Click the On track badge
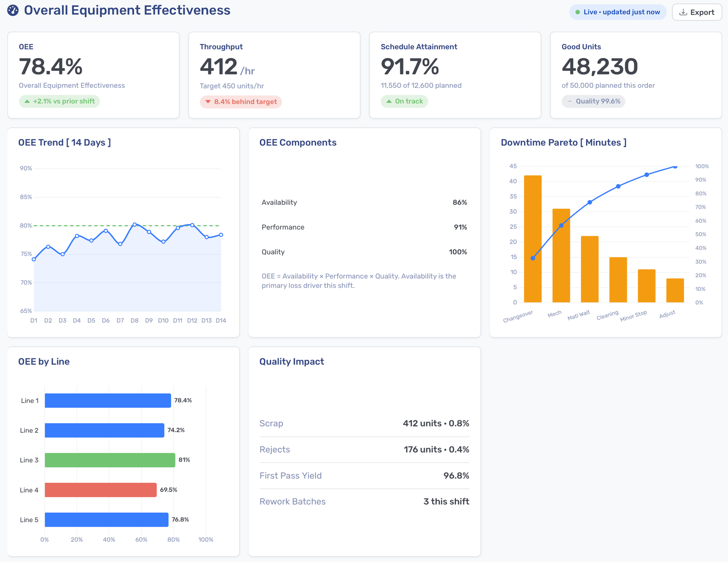 click(404, 101)
